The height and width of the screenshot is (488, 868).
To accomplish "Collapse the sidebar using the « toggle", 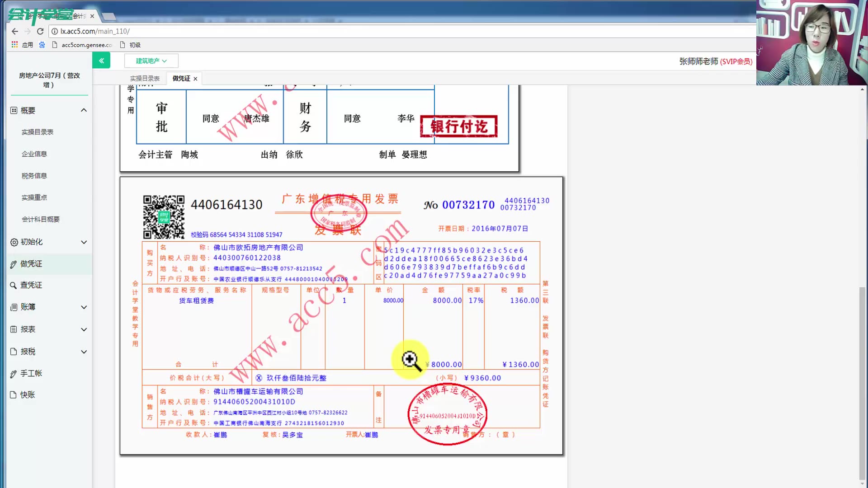I will click(101, 60).
